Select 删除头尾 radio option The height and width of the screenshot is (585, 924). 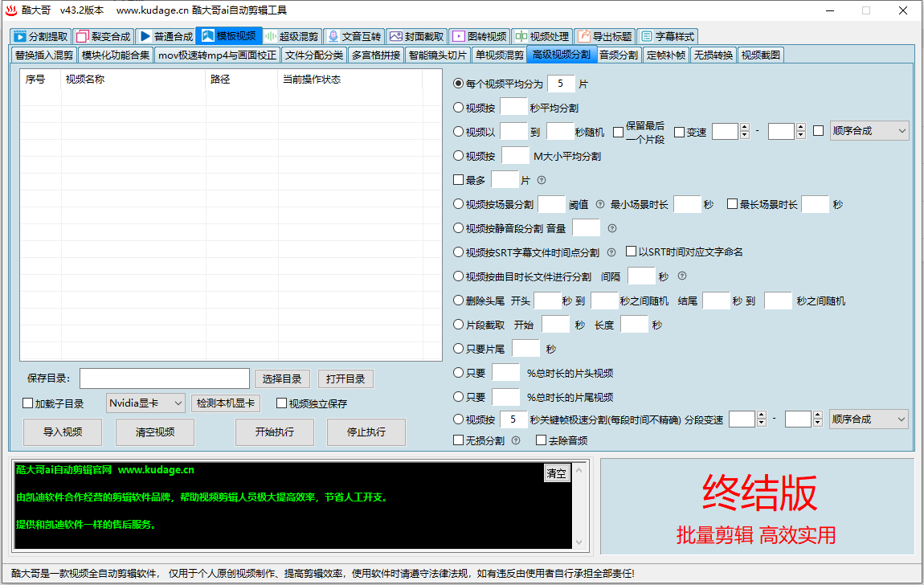point(459,301)
